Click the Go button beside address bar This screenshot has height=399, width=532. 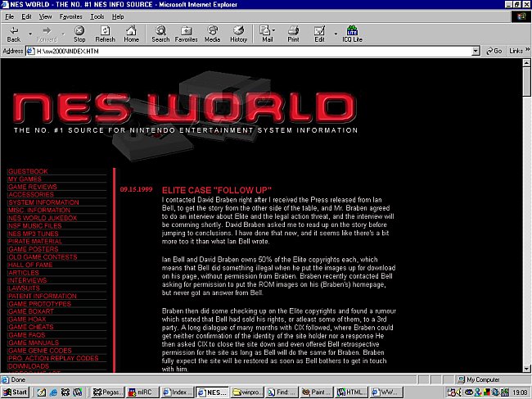(x=494, y=51)
